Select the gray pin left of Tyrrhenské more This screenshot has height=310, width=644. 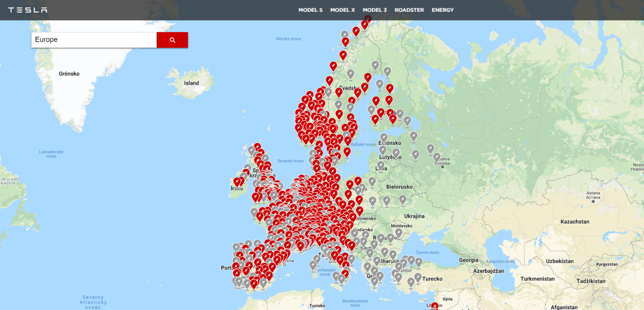click(x=313, y=265)
